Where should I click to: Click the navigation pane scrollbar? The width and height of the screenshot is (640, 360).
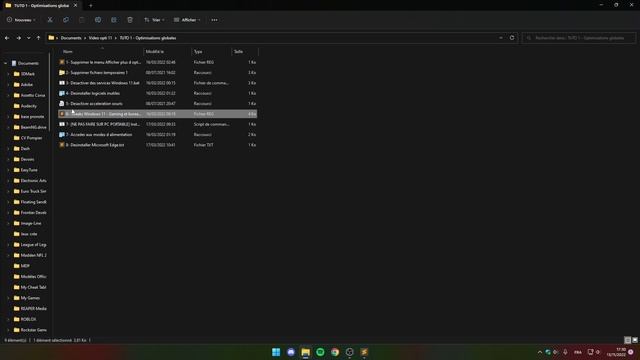pyautogui.click(x=49, y=91)
